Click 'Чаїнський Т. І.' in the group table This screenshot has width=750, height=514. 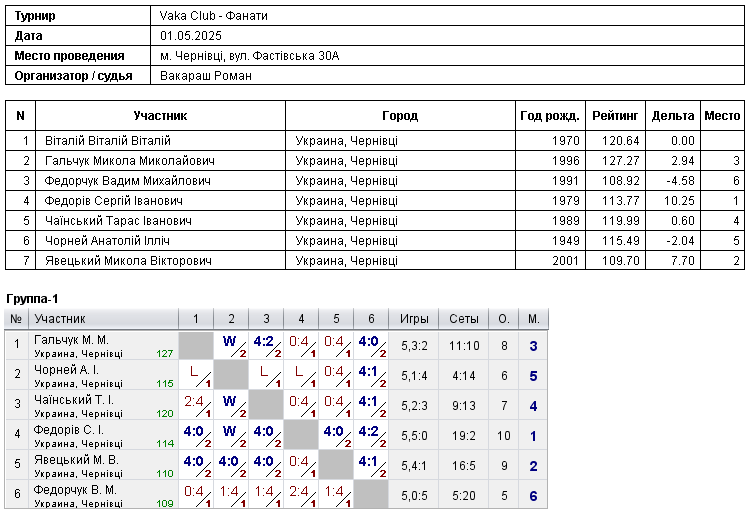74,400
